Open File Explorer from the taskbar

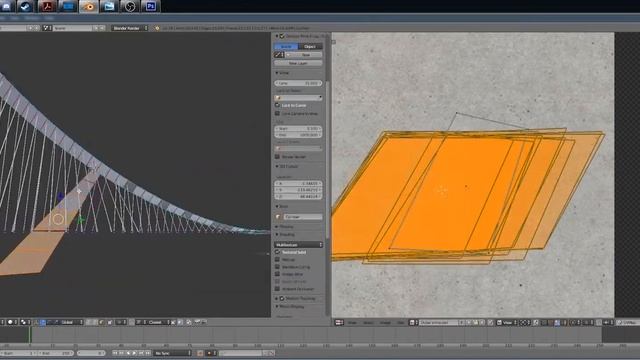[109, 6]
